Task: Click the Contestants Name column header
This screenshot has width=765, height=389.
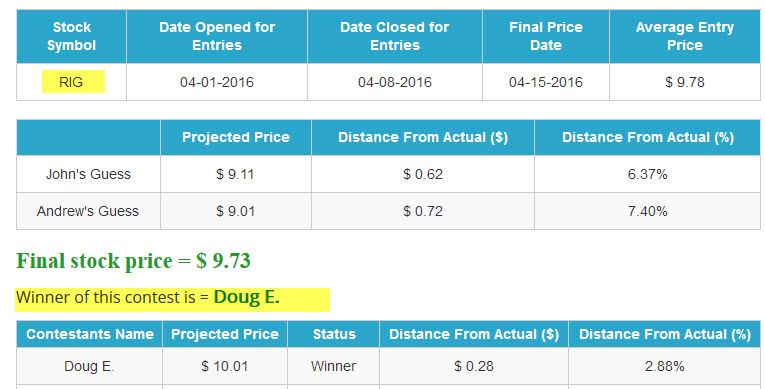Action: (90, 334)
